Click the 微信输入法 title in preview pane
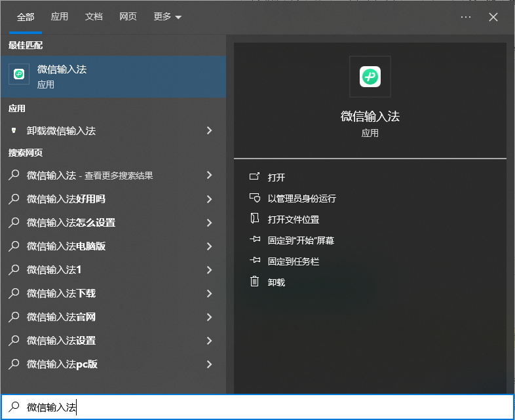Screen dimensions: 515x420 tap(370, 116)
